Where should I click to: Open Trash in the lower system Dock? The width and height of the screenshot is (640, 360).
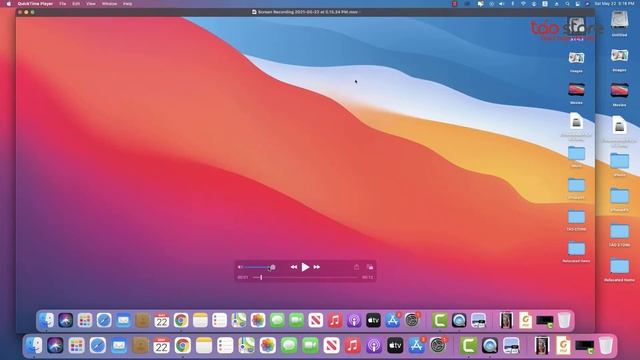pos(606,346)
